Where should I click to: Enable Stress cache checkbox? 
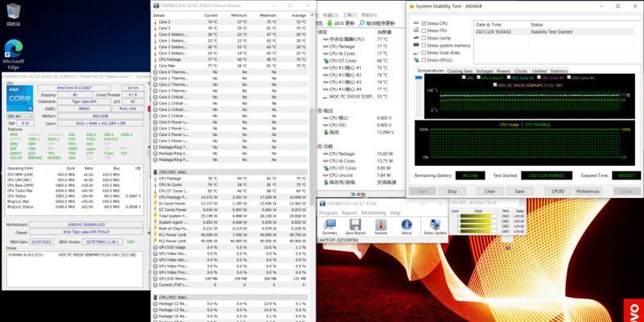[x=423, y=38]
